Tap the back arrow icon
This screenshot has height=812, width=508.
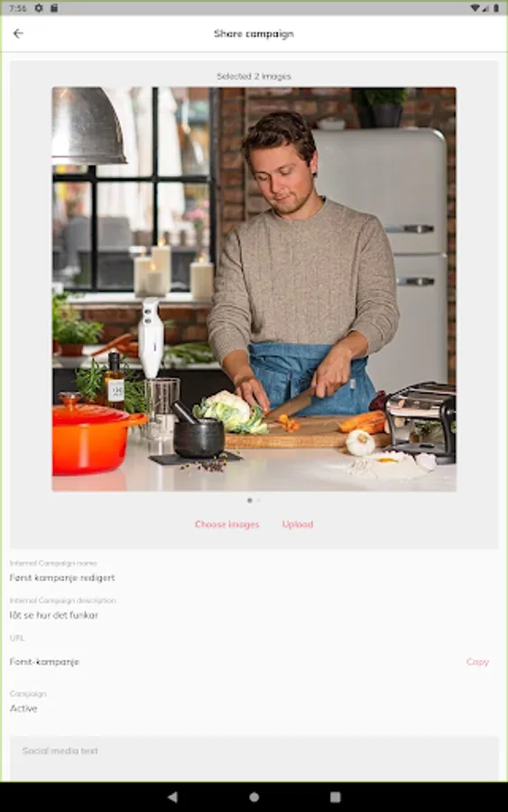point(18,33)
